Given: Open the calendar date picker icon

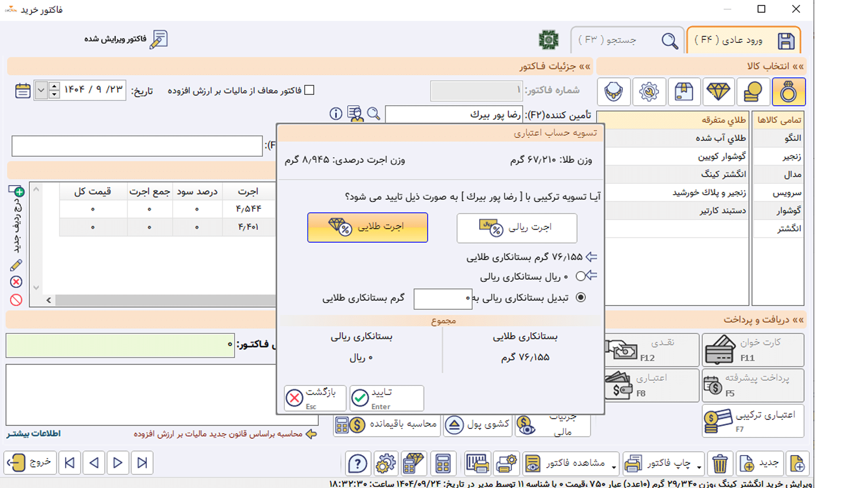Looking at the screenshot, I should [23, 90].
